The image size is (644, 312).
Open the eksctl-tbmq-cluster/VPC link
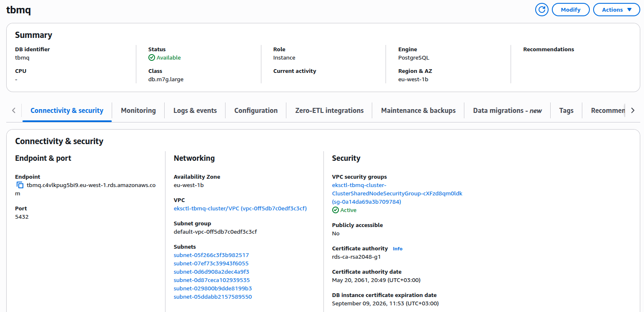point(240,208)
